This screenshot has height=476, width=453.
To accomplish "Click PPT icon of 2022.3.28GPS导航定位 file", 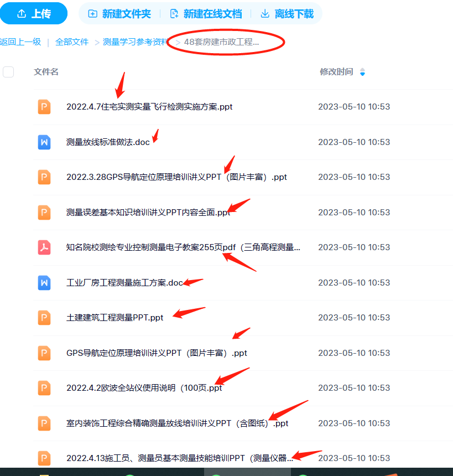I will 44,177.
